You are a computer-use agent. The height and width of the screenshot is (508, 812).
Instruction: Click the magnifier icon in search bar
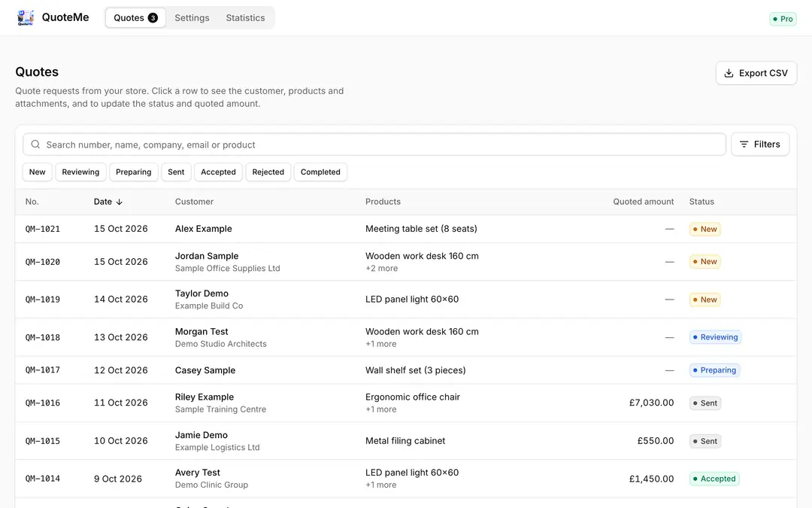tap(35, 144)
